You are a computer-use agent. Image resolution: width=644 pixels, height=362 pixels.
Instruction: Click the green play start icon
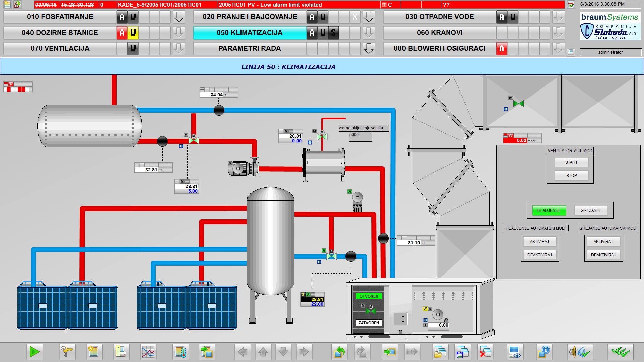(35, 352)
